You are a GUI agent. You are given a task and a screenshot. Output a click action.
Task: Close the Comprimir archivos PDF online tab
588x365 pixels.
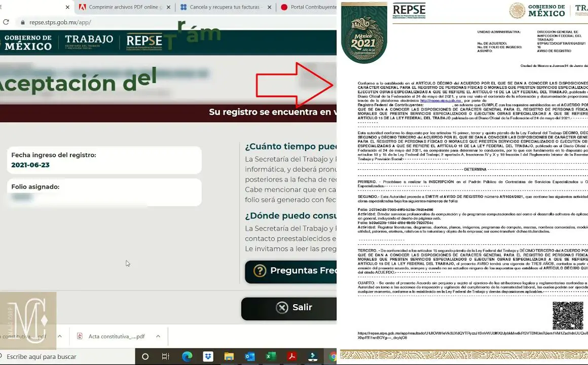tap(168, 7)
